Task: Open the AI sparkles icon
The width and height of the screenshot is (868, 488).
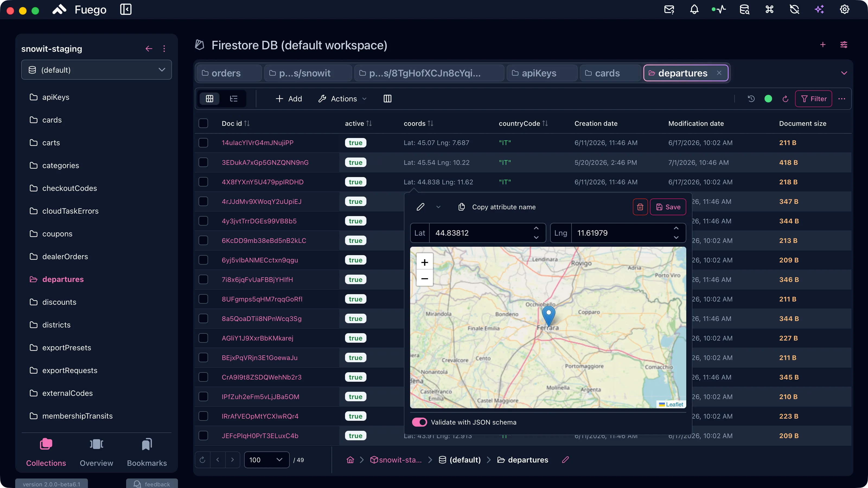Action: (x=819, y=9)
